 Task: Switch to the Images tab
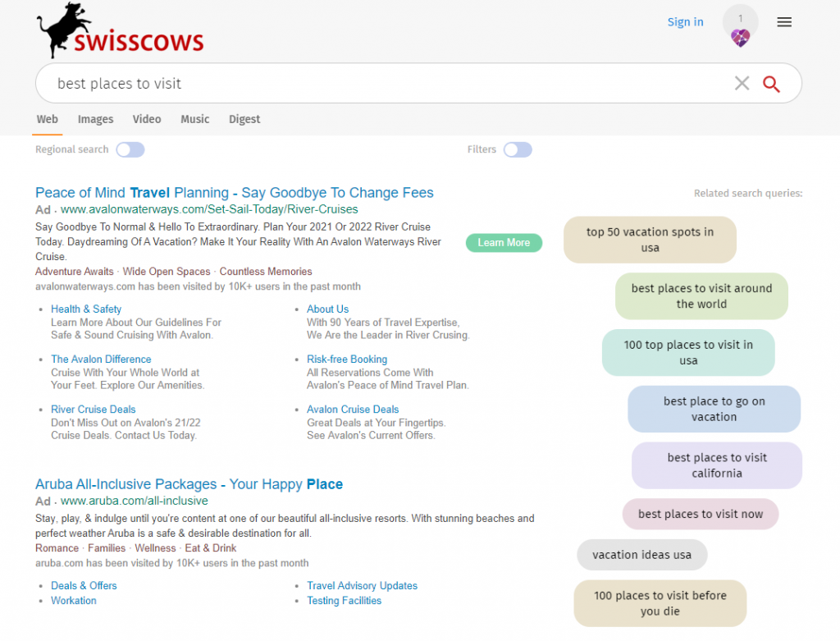pyautogui.click(x=95, y=119)
